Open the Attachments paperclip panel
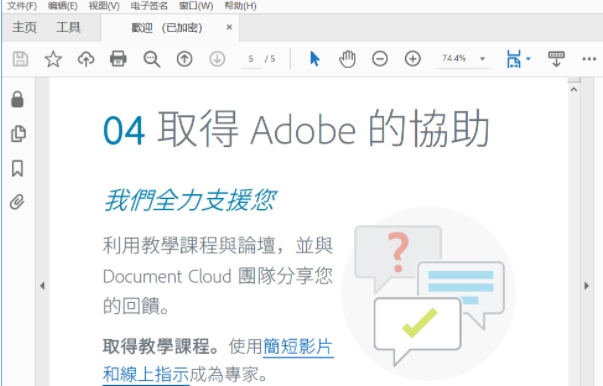 point(17,202)
